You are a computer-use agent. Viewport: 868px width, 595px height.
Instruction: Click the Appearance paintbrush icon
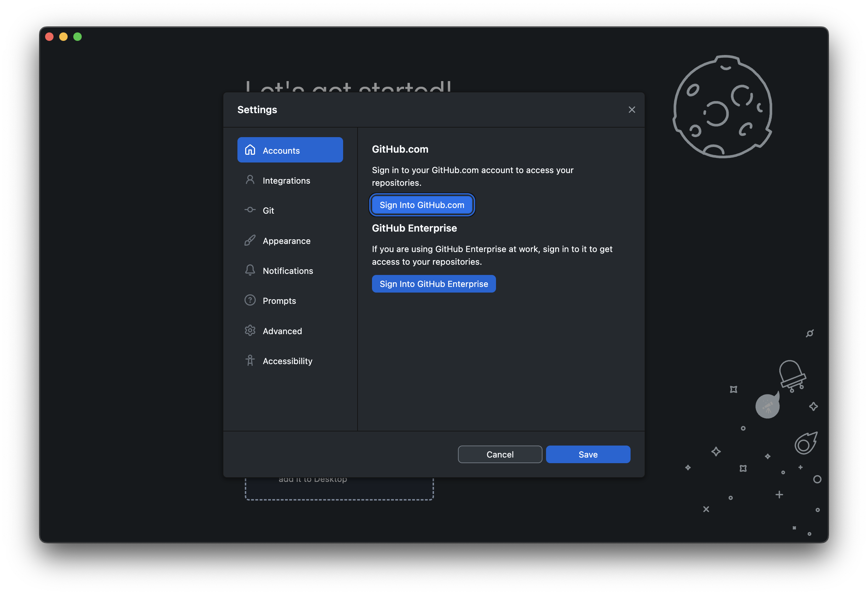click(x=250, y=240)
